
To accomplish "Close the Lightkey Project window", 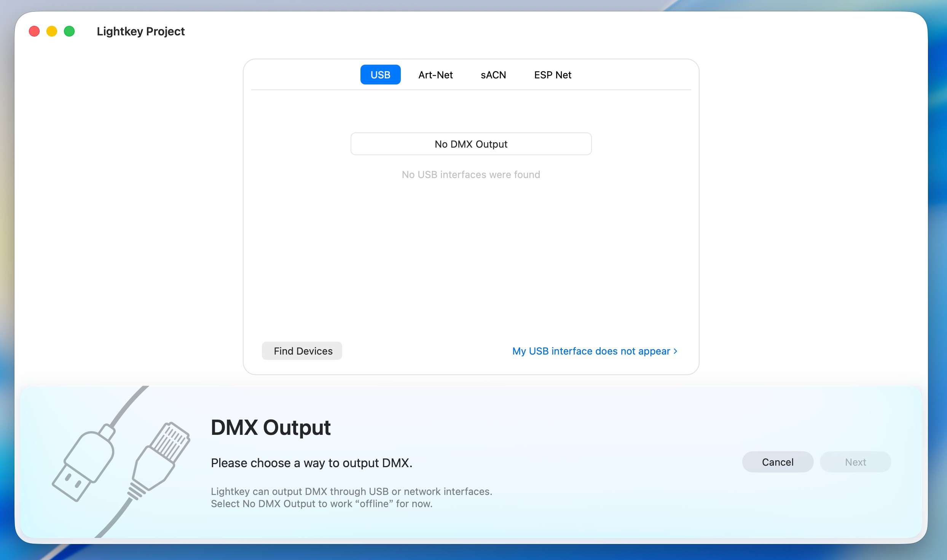I will tap(34, 31).
